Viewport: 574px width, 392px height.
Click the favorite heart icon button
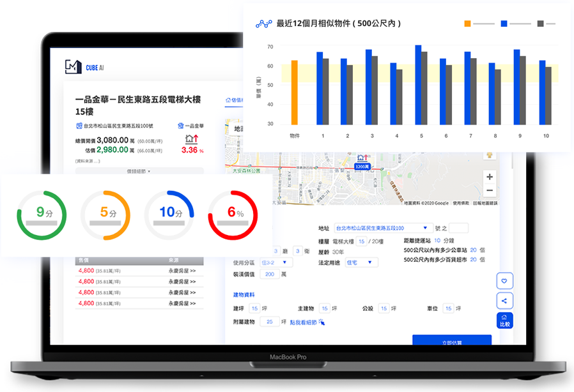504,281
